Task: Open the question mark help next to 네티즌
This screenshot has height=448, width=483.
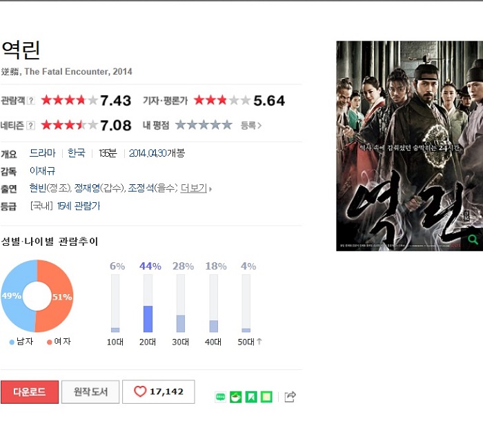Action: pyautogui.click(x=30, y=126)
